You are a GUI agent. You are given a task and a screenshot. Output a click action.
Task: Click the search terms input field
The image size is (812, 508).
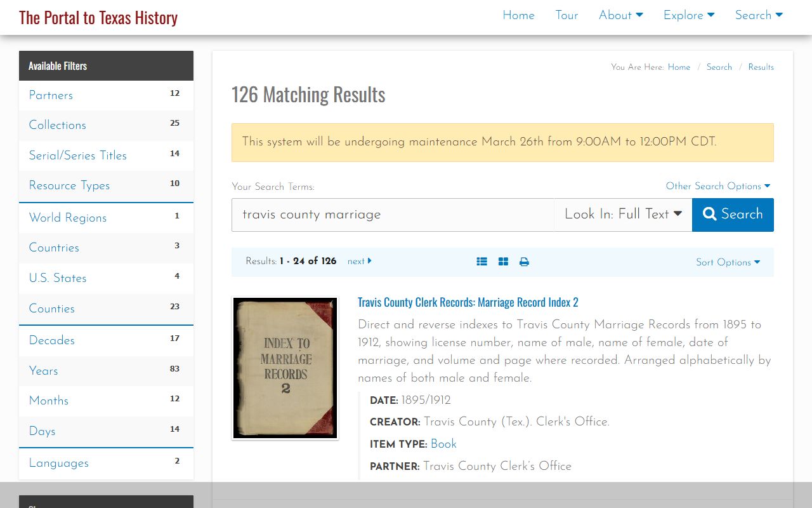(393, 215)
